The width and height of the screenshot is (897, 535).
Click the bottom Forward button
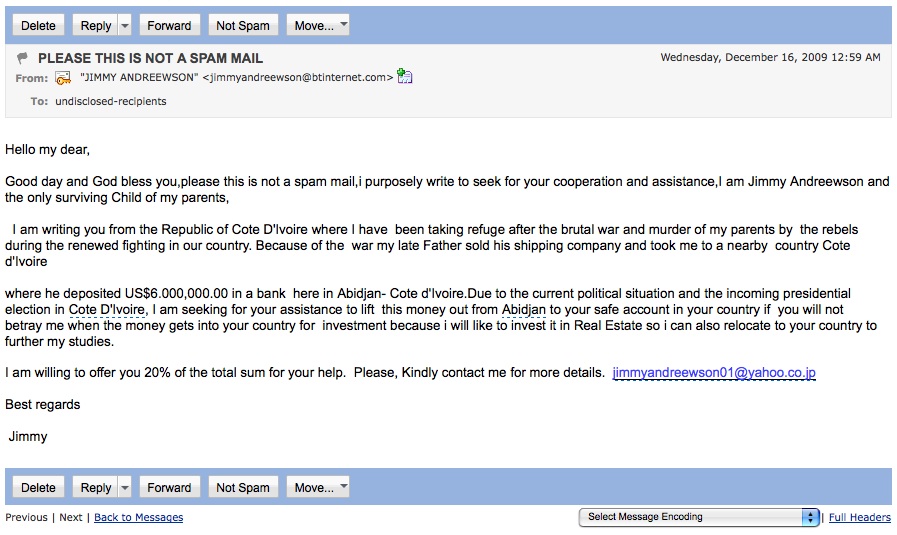(x=169, y=488)
